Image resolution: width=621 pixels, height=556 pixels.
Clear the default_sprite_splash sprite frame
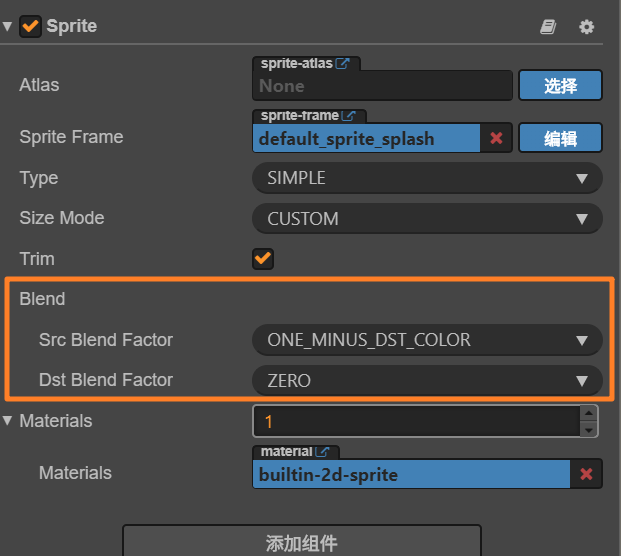496,138
